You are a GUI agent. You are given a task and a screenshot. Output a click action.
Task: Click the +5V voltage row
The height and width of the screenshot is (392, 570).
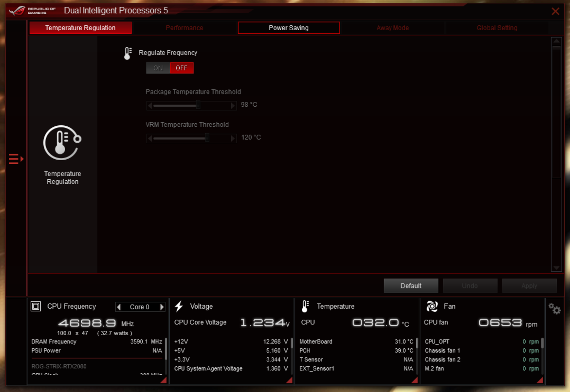point(231,351)
